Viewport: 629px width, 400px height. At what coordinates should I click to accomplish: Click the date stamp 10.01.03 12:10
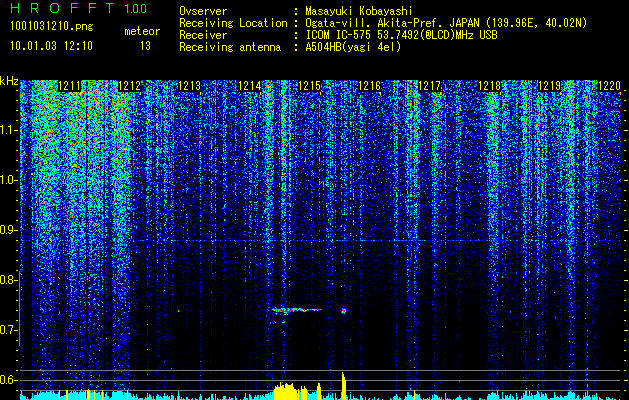click(52, 46)
